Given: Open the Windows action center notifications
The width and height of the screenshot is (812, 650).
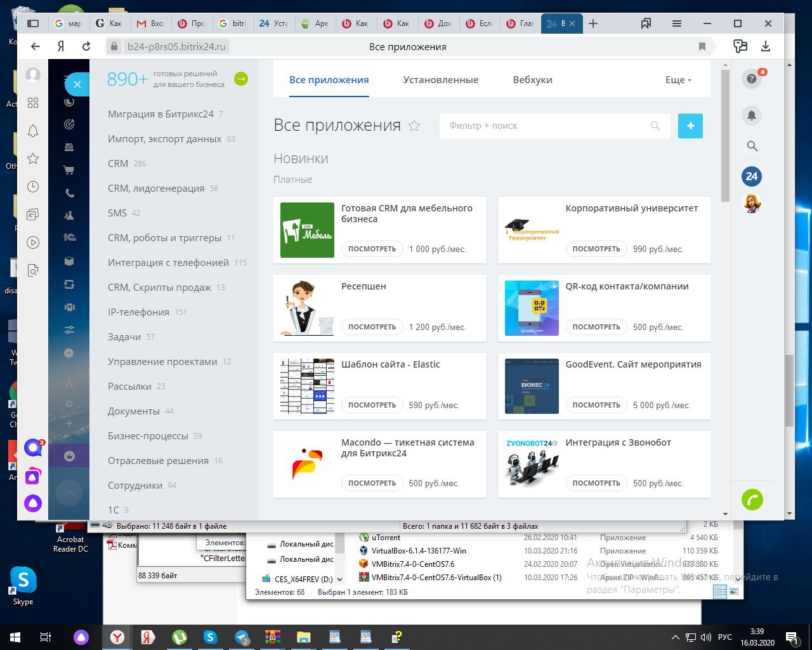Looking at the screenshot, I should pyautogui.click(x=791, y=637).
